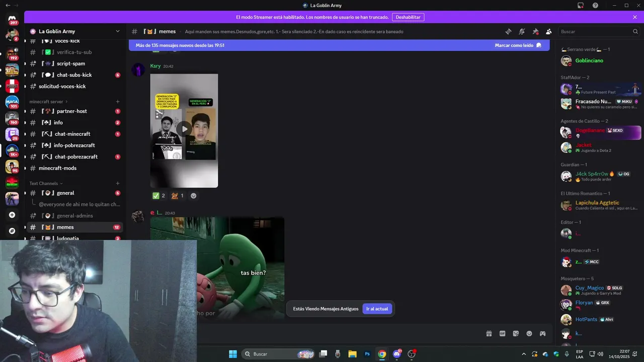The width and height of the screenshot is (644, 362).
Task: Open La Goblin Army server dropdown menu
Action: [75, 31]
